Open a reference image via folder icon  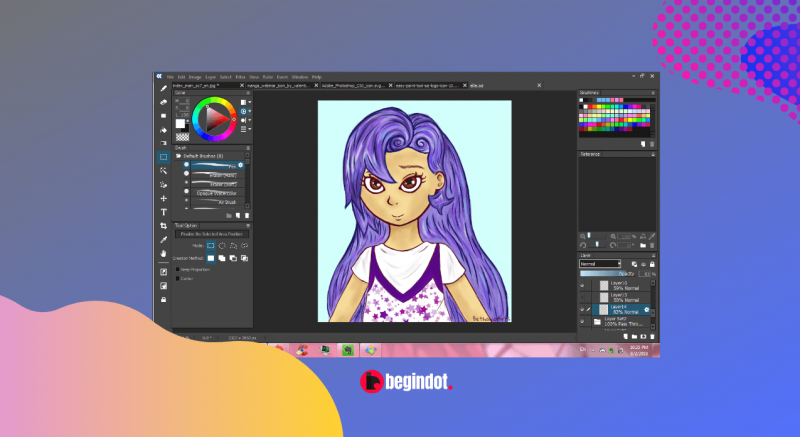click(x=643, y=245)
